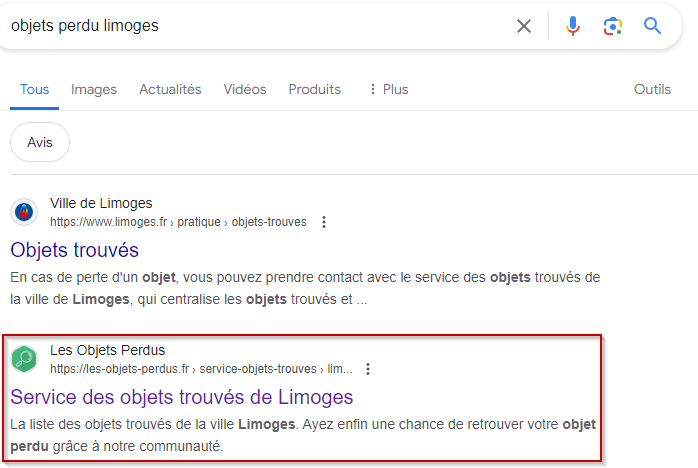Open options menu for the limoges.fr result
The width and height of the screenshot is (698, 468).
(x=324, y=222)
